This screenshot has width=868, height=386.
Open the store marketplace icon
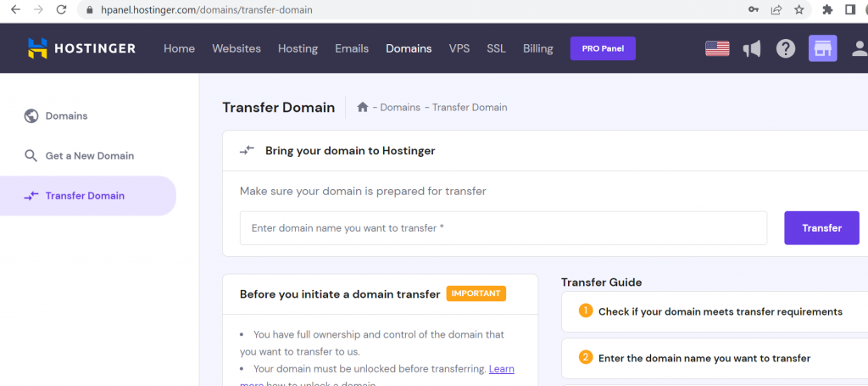point(822,48)
